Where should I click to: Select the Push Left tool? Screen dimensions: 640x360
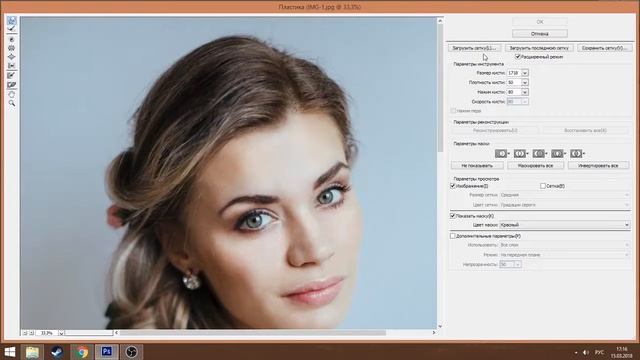tap(11, 65)
